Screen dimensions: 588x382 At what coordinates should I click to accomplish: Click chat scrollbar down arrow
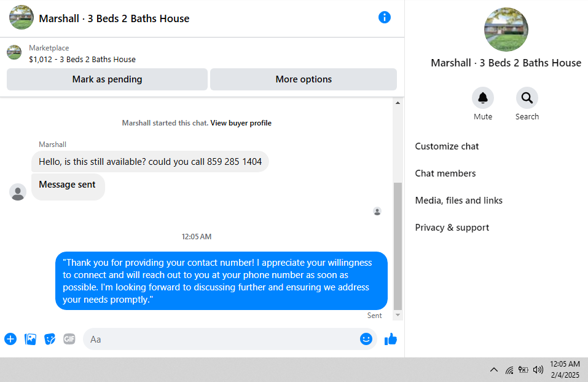coord(398,315)
